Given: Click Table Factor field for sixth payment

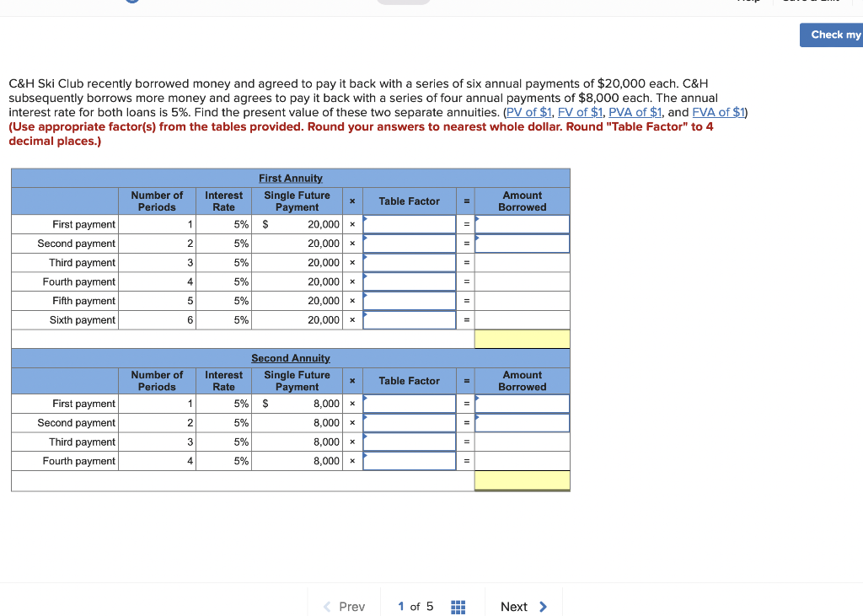Looking at the screenshot, I should tap(410, 320).
